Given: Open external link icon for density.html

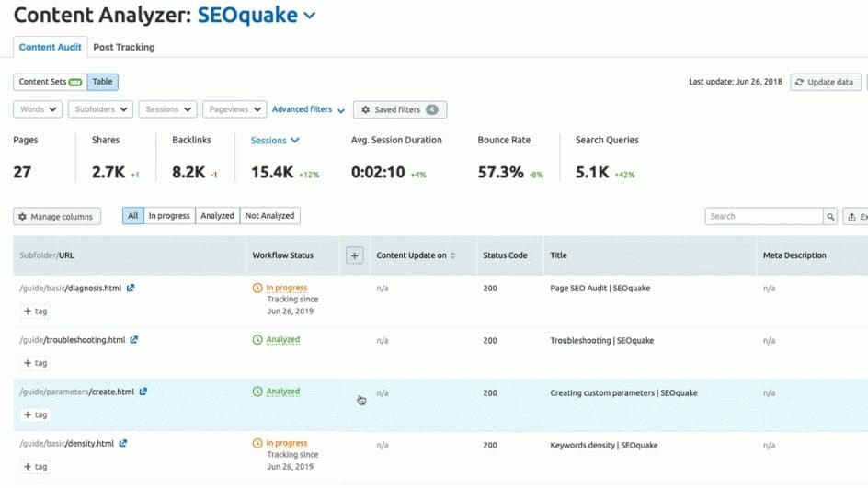Looking at the screenshot, I should coord(123,443).
